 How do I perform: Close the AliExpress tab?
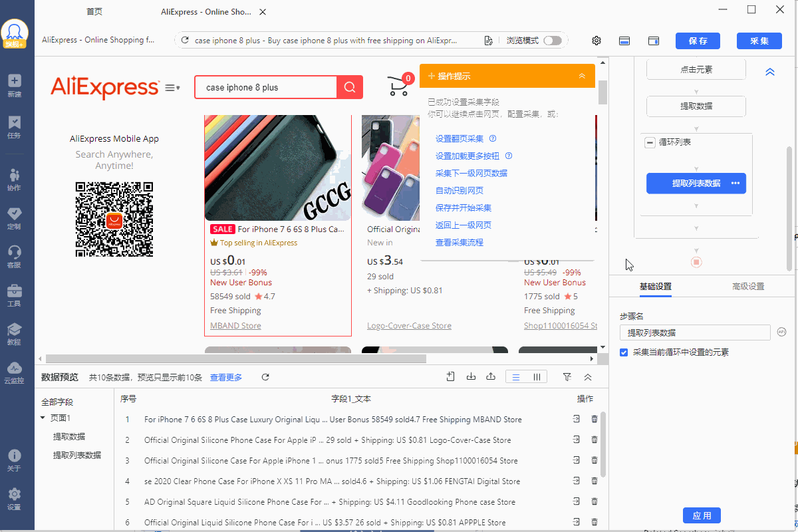[x=263, y=12]
